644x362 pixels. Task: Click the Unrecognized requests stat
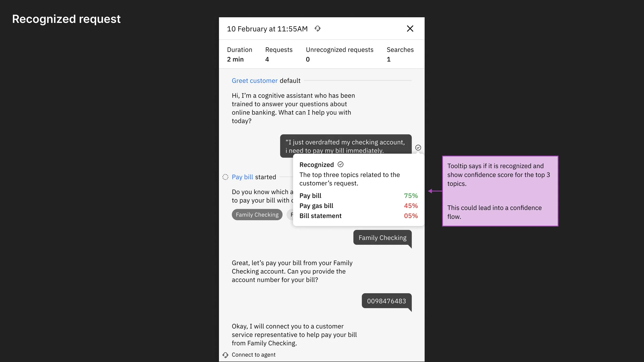point(339,50)
